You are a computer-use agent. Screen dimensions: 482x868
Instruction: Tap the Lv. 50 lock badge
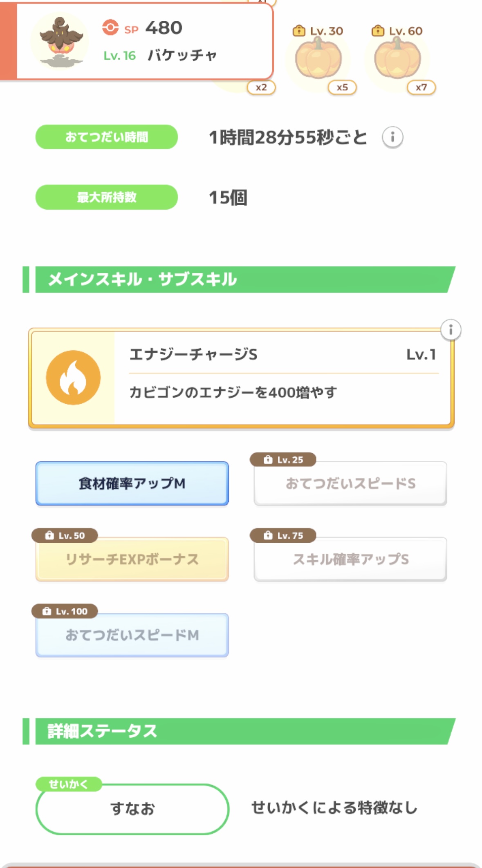click(65, 535)
